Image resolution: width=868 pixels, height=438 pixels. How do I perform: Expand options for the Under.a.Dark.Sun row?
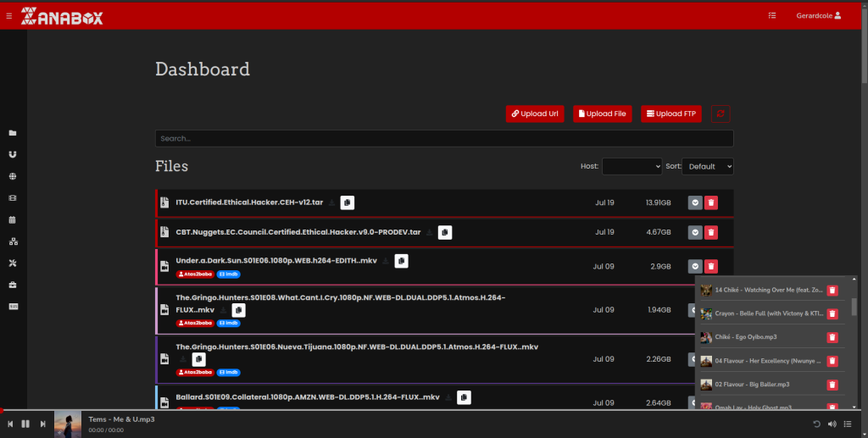(695, 267)
